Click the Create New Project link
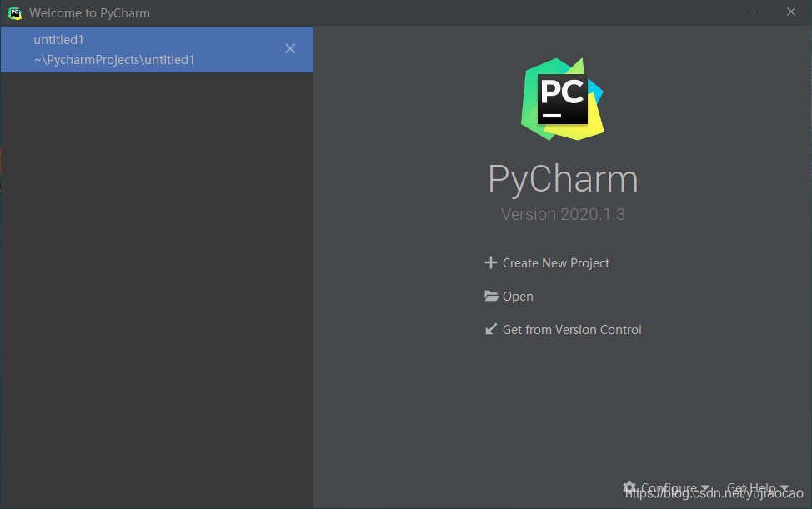 click(x=556, y=263)
